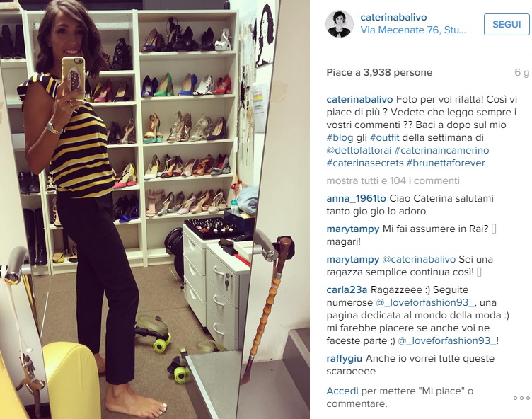Open the #brunettaforever hashtag
Screen dimensions: 532x419
pyautogui.click(x=446, y=163)
